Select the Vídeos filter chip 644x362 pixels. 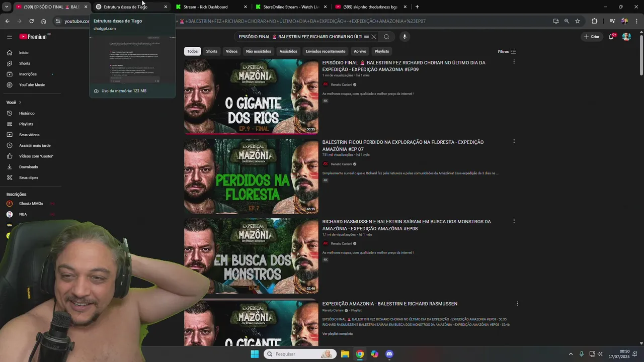[231, 51]
